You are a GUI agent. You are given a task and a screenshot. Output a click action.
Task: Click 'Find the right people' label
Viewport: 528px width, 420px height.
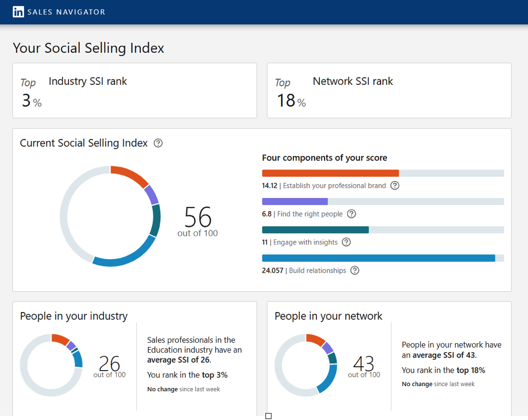tap(310, 214)
